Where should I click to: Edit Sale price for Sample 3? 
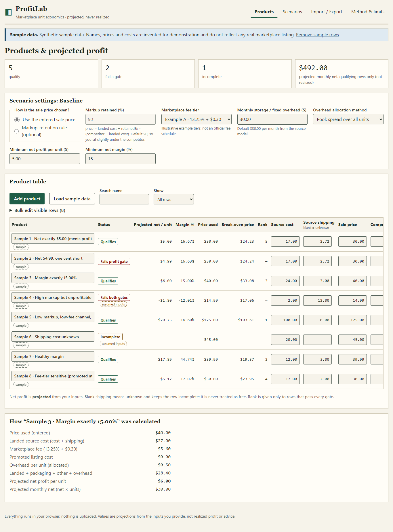click(x=352, y=281)
